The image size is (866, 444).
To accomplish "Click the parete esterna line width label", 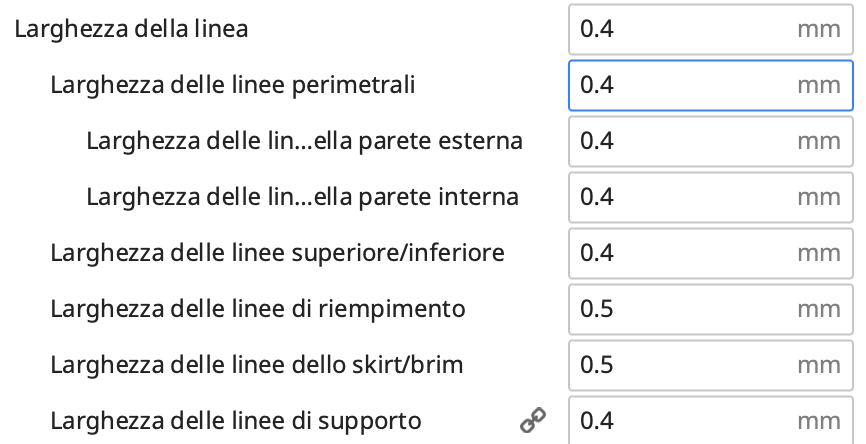I will pos(304,141).
